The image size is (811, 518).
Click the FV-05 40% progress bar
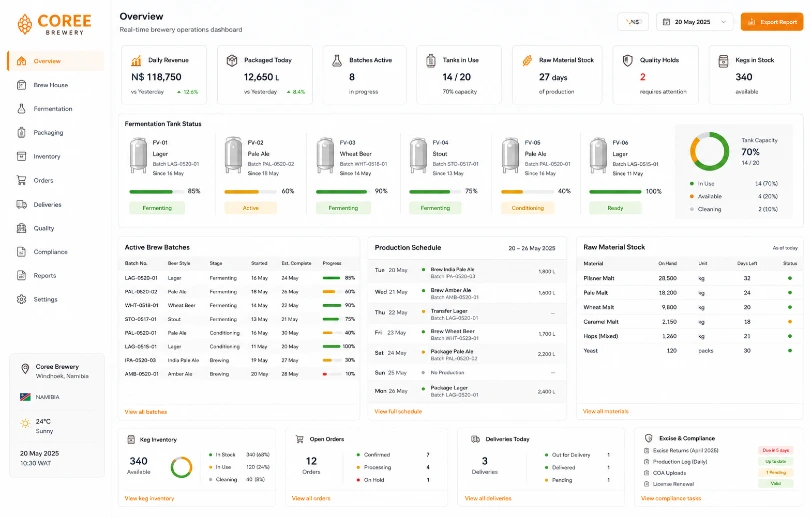click(527, 192)
